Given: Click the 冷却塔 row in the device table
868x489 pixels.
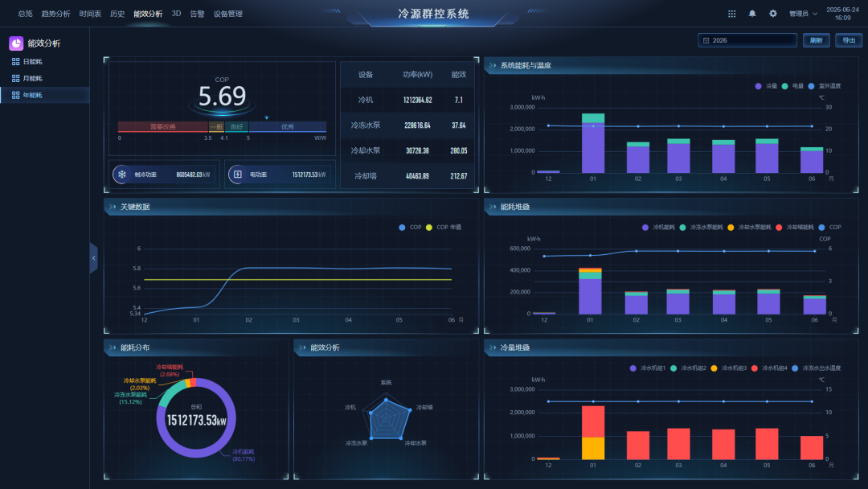Looking at the screenshot, I should 407,176.
